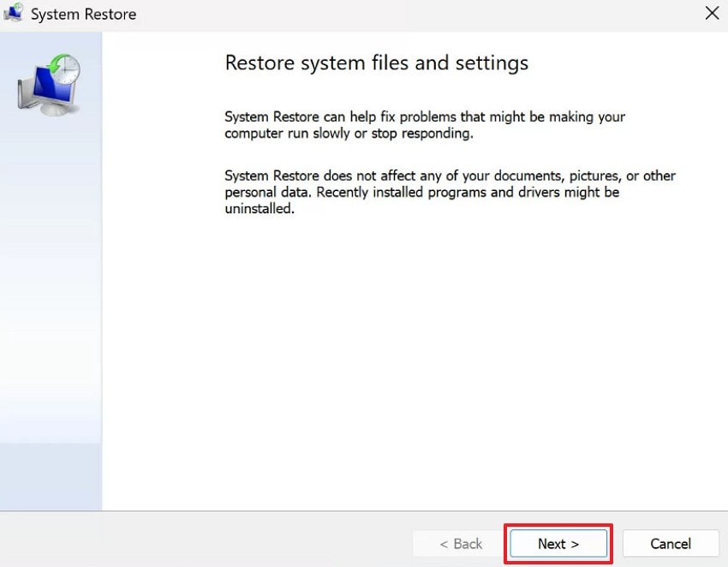Click the disabled Back button
Viewport: 728px width, 567px height.
[461, 544]
